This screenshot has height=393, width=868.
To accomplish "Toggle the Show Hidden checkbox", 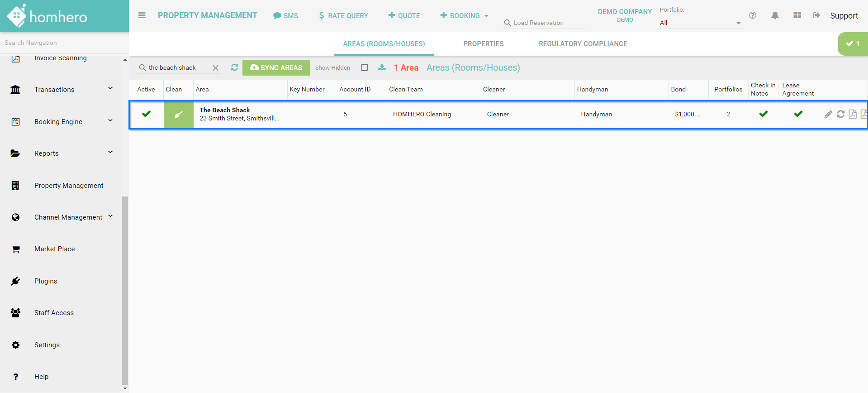I will click(x=365, y=67).
